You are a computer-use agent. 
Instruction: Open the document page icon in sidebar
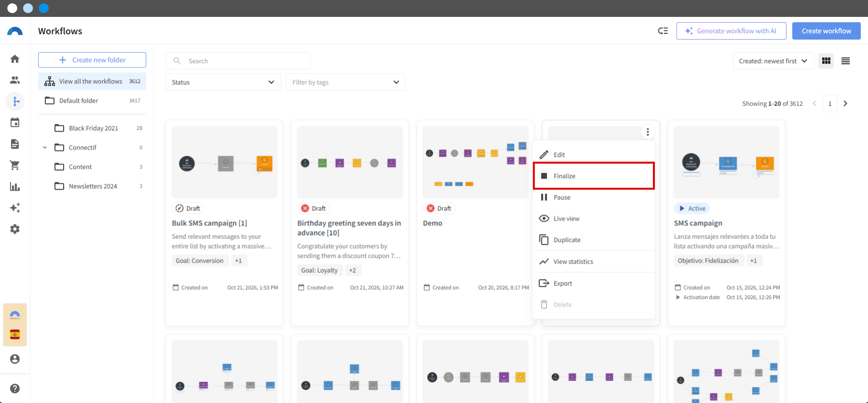15,144
